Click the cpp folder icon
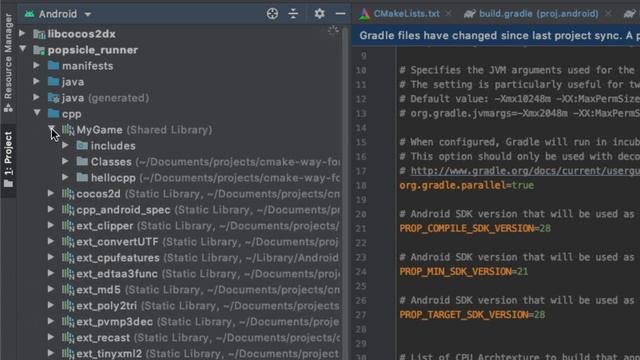Viewport: 640px width, 360px height. [53, 113]
